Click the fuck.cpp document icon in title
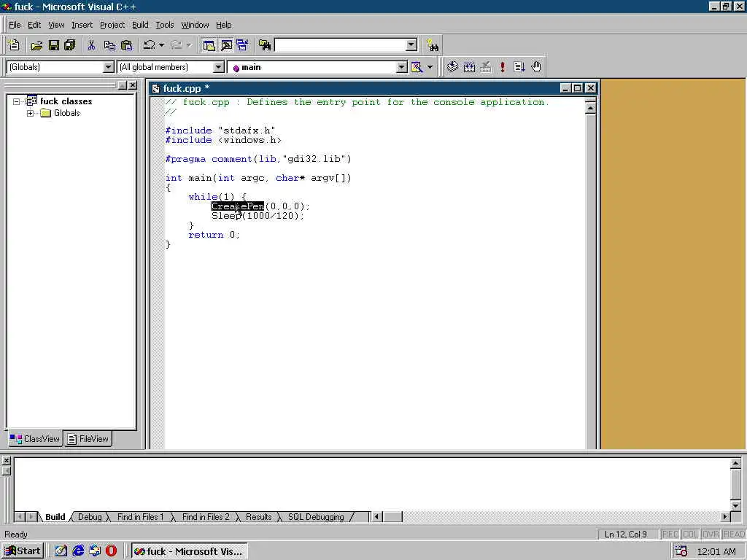 pos(155,88)
